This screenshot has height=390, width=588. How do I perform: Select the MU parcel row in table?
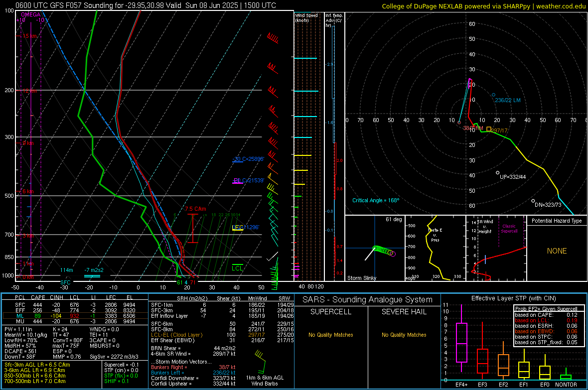click(74, 321)
